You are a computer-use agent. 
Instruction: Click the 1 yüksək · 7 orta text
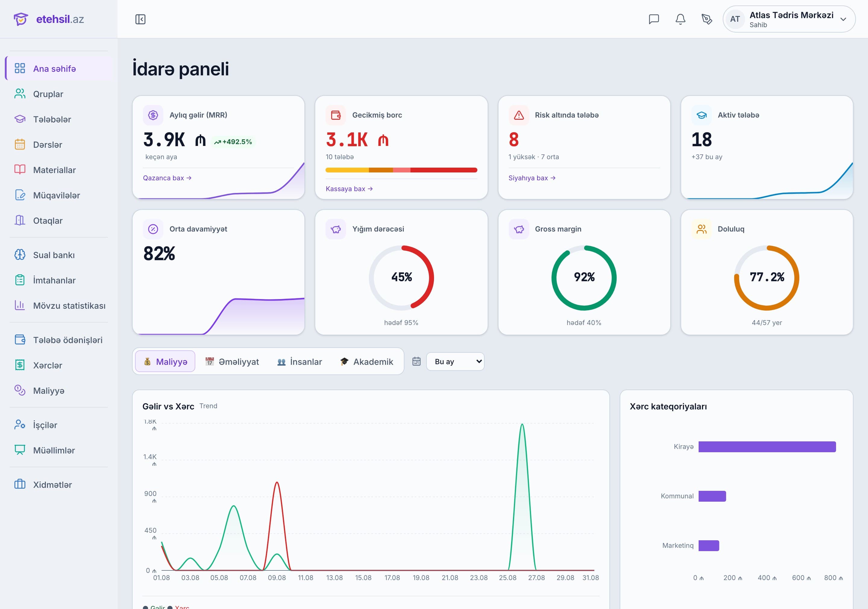point(533,157)
